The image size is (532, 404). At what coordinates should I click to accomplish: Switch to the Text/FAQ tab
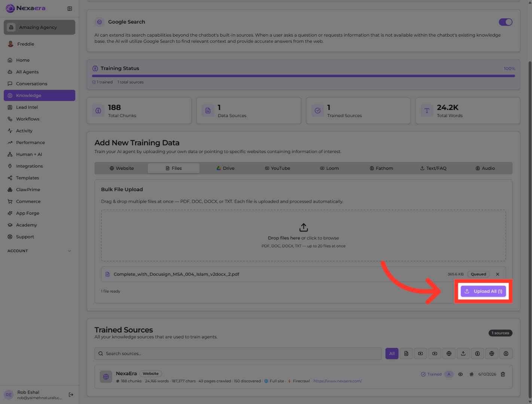click(433, 168)
